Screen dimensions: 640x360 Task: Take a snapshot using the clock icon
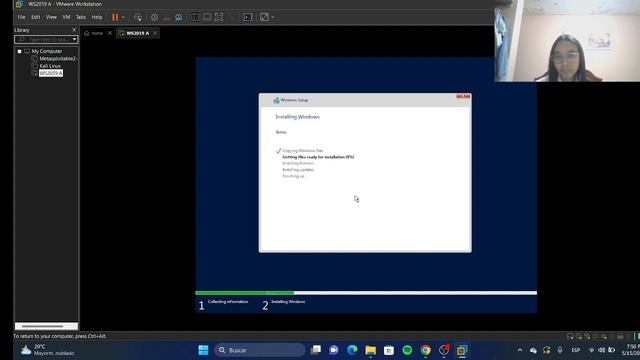pos(154,17)
